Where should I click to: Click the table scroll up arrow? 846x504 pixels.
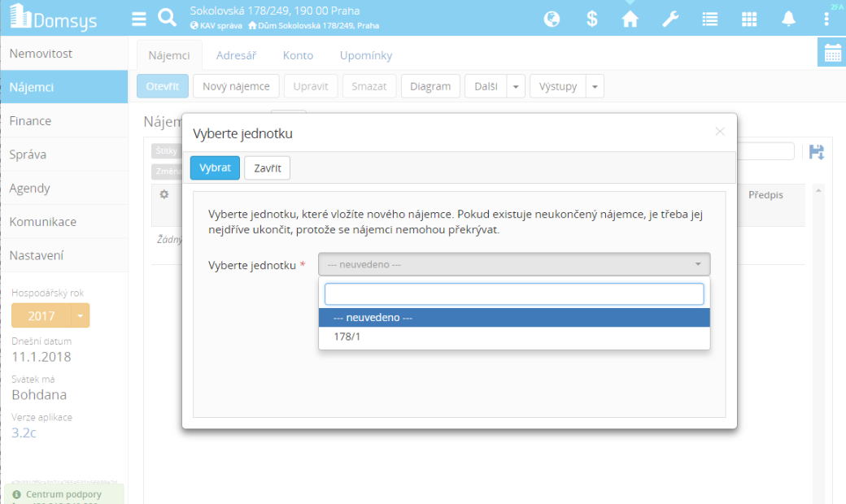[818, 190]
